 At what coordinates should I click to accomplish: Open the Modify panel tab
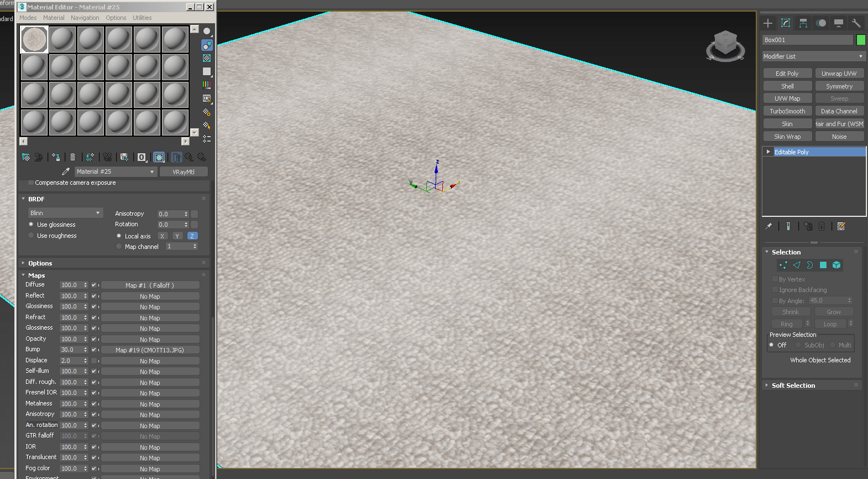click(786, 23)
